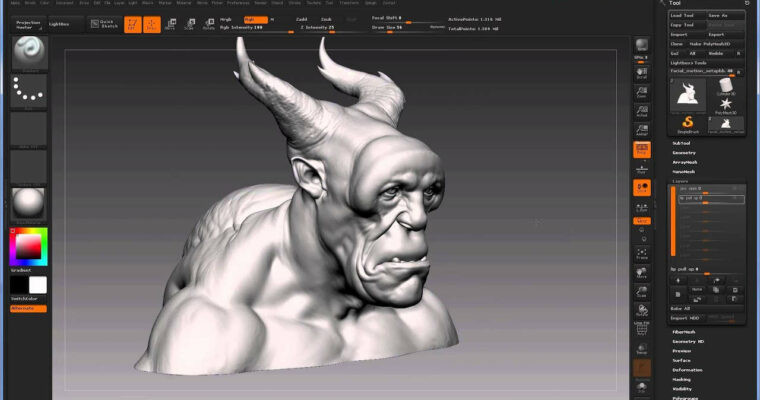Image resolution: width=760 pixels, height=400 pixels.
Task: Toggle the orange Local symmetry button
Action: click(x=642, y=188)
